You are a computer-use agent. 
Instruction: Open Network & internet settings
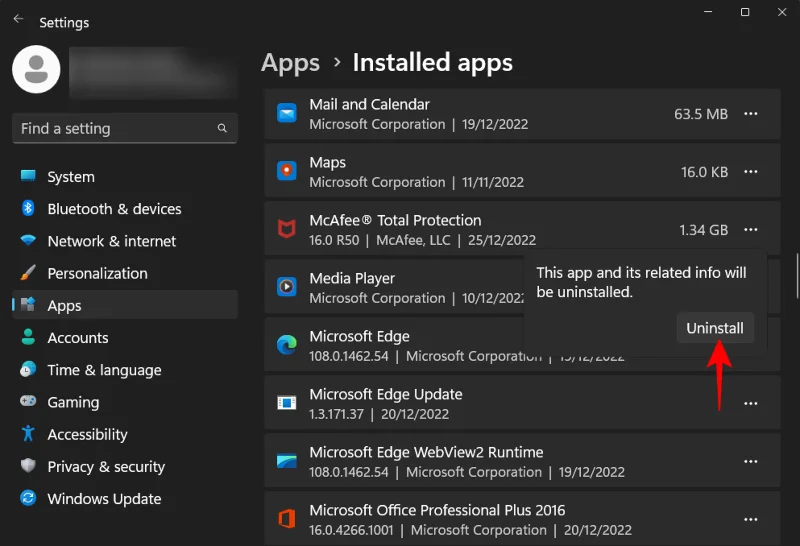pos(125,241)
